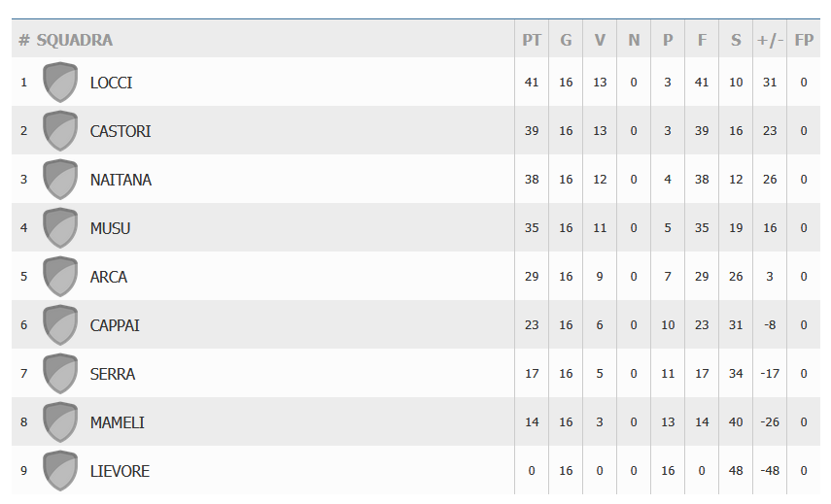
Task: Click the shield icon next to LOCCI
Action: [60, 83]
